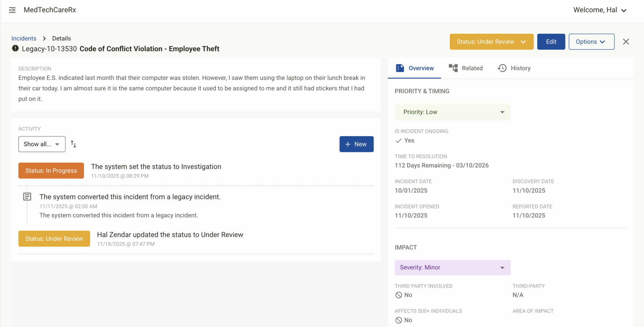Click the note icon beside legacy conversion entry
Viewport: 644px width, 327px height.
(x=27, y=197)
